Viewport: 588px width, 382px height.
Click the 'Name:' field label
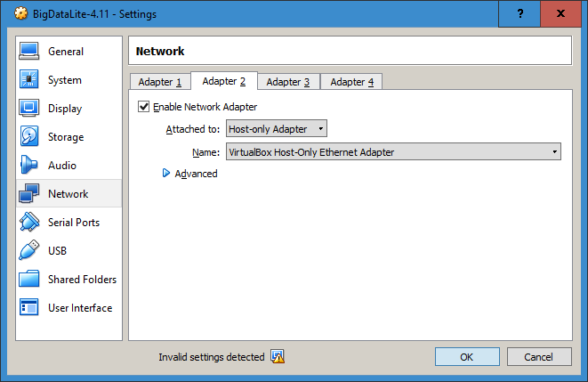point(205,152)
